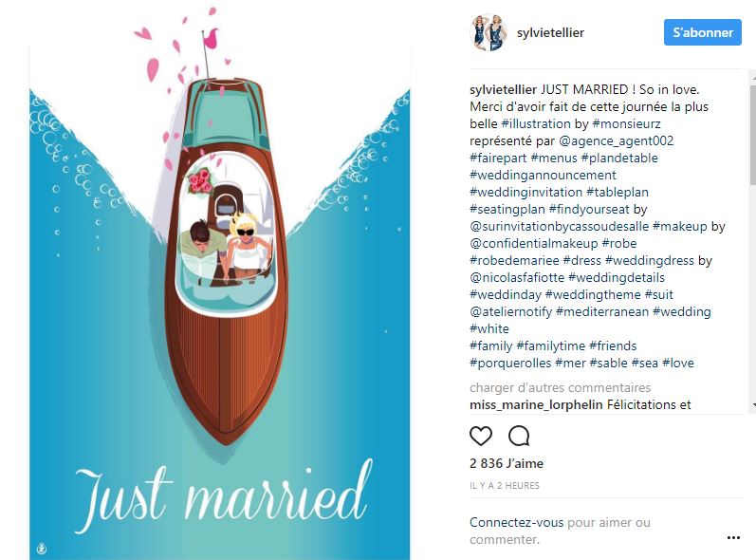This screenshot has width=756, height=560.
Task: Open the @confidentialmakeup mention
Action: tap(534, 243)
